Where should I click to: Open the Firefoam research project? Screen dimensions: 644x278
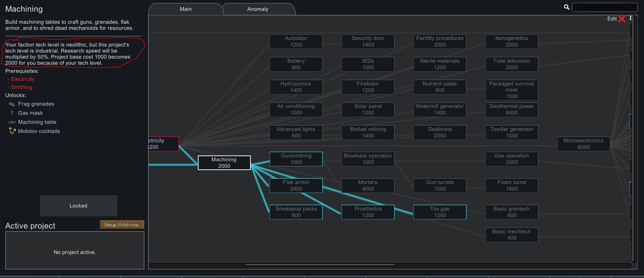[x=368, y=87]
